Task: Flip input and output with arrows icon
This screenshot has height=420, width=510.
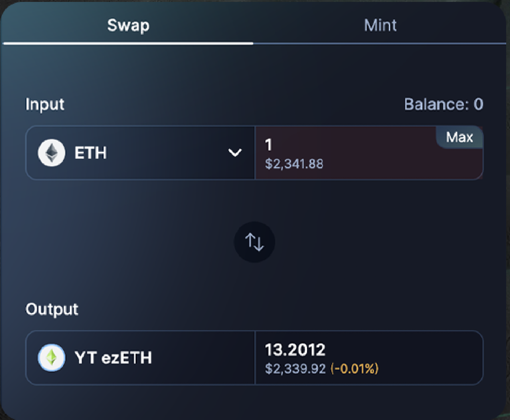Action: (254, 242)
